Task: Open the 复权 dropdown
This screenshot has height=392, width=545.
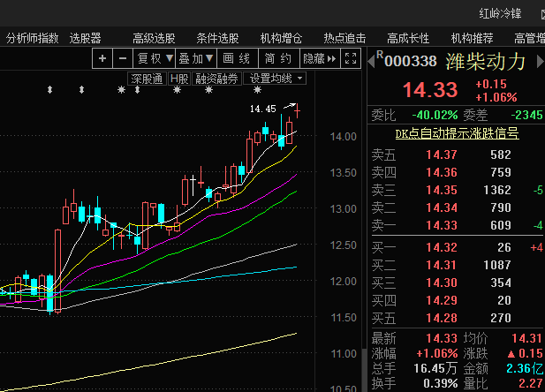Action: point(154,58)
